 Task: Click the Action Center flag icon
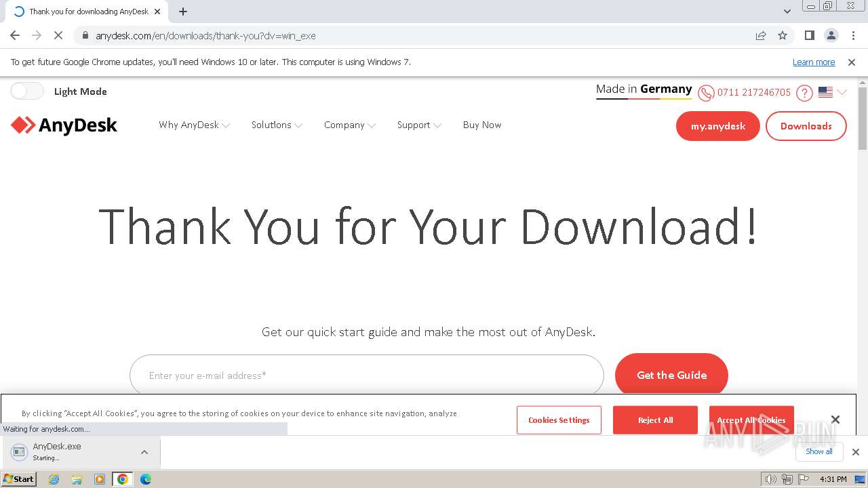[x=804, y=479]
